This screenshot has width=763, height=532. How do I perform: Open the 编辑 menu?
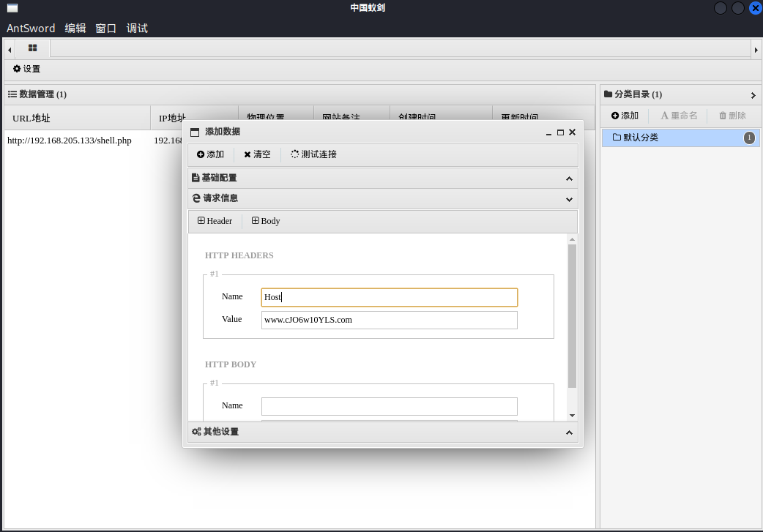tap(75, 29)
